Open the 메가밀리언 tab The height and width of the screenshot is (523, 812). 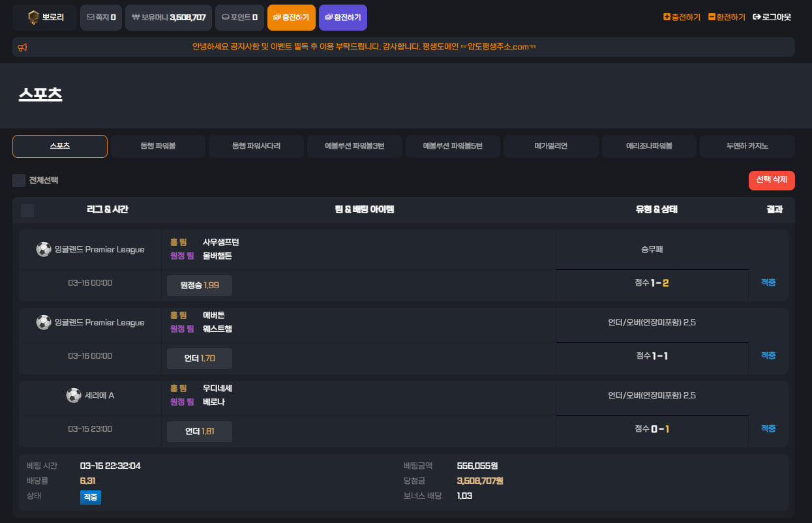550,146
